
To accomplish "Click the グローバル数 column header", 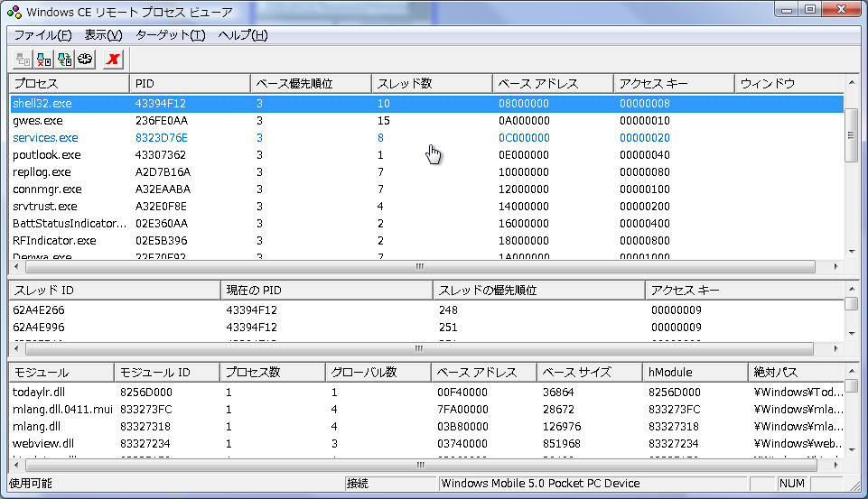I will click(378, 373).
